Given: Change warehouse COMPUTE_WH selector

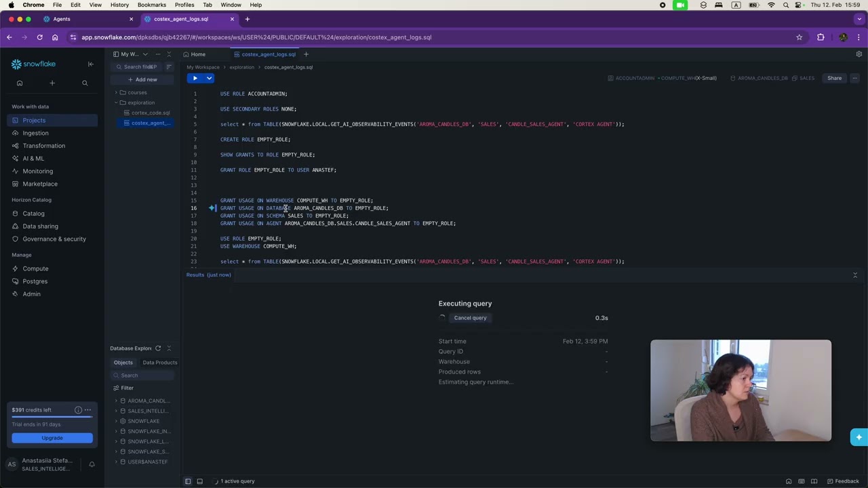Looking at the screenshot, I should [689, 79].
